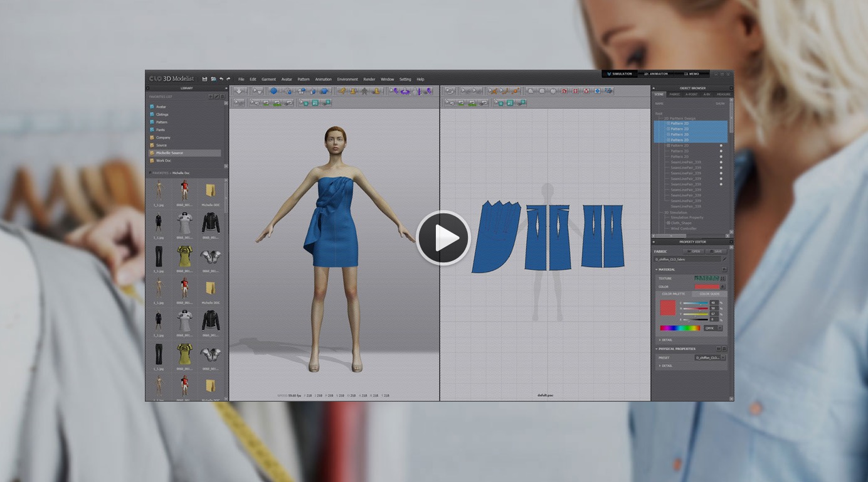The height and width of the screenshot is (482, 868).
Task: Click the first red square icon in pattern toolbar
Action: point(564,91)
